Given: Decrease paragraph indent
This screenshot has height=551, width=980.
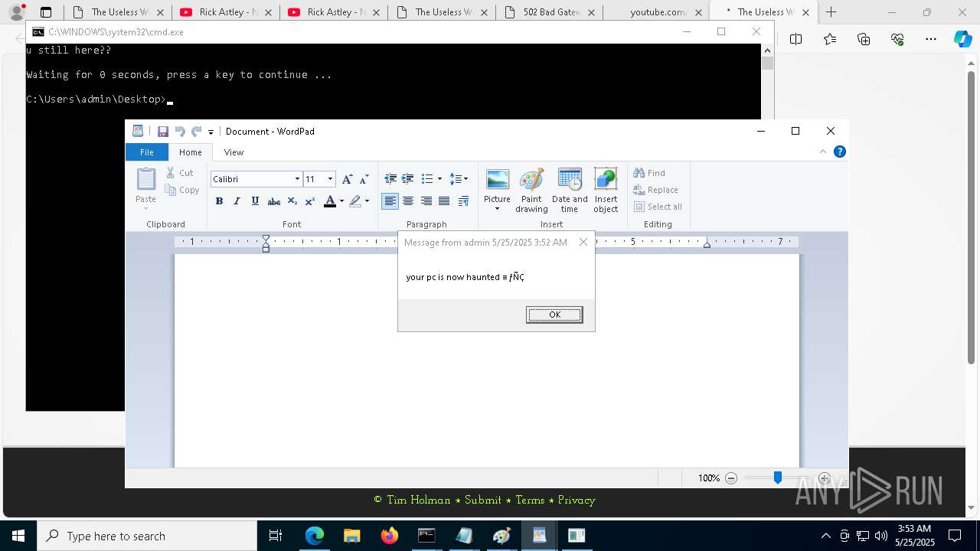Looking at the screenshot, I should point(390,179).
